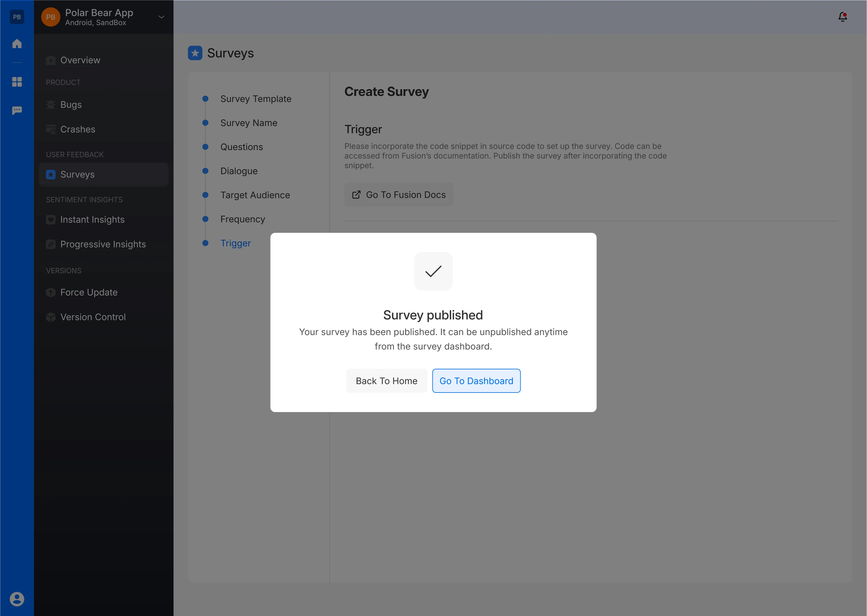Select Surveys in the sidebar
Screen dimensions: 867x616
[104, 174]
